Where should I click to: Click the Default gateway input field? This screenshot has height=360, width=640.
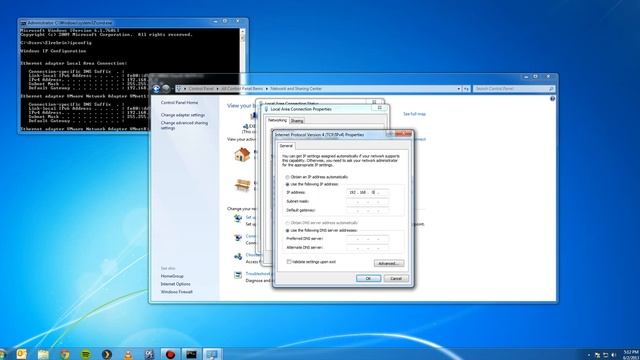367,210
